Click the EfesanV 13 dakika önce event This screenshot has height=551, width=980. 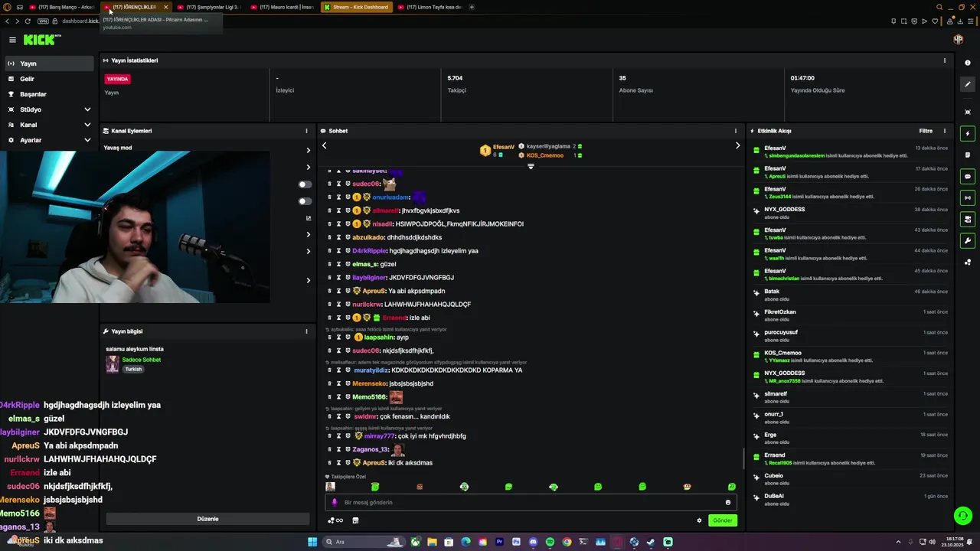pyautogui.click(x=851, y=152)
